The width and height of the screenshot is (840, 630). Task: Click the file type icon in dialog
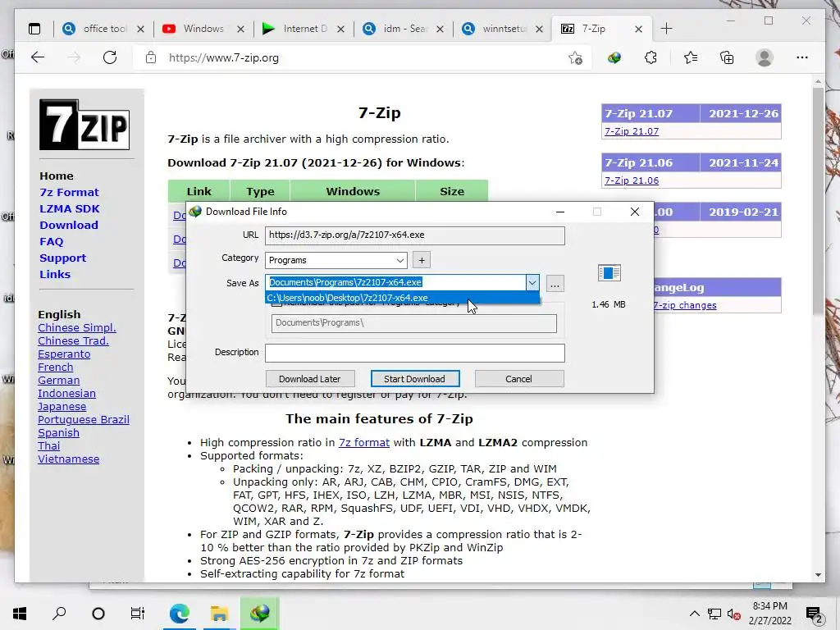click(x=609, y=273)
